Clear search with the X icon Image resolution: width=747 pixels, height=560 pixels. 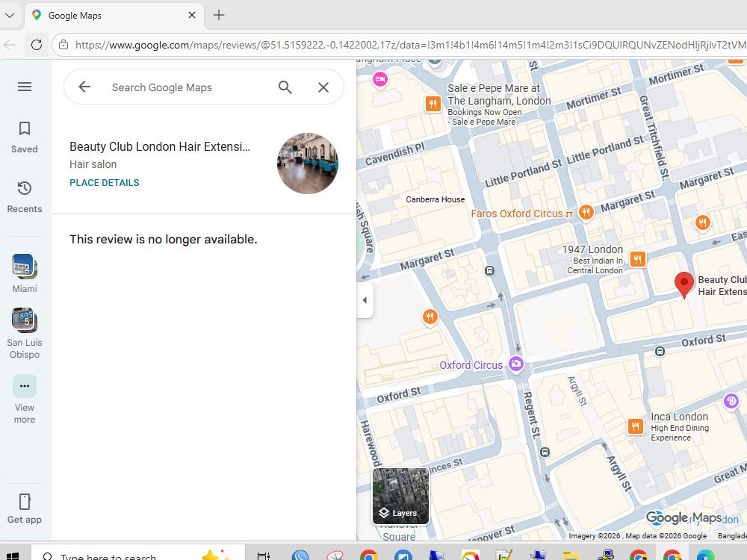click(x=323, y=87)
